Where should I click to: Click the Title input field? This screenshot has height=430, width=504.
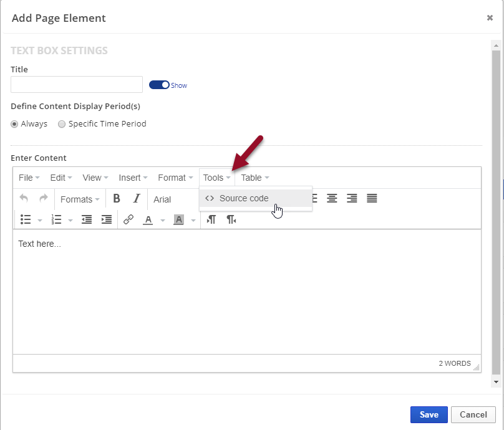77,85
